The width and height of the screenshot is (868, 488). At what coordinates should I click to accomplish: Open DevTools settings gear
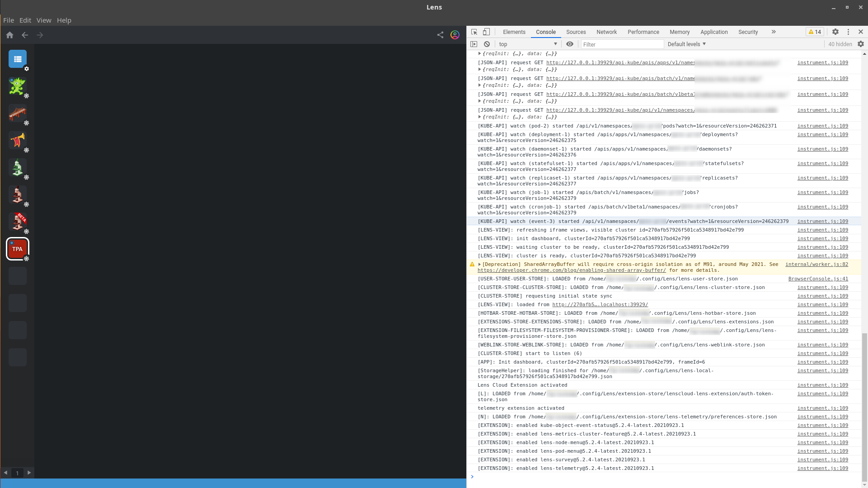[x=835, y=32]
